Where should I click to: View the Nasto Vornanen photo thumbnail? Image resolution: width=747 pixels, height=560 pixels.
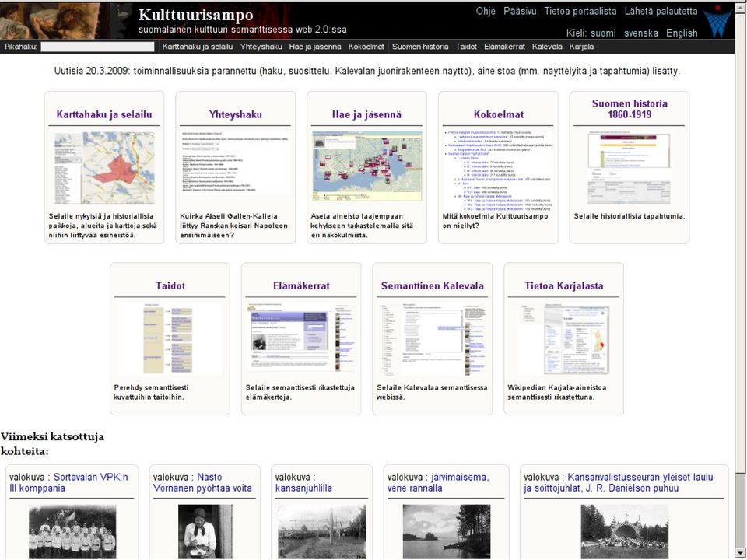pyautogui.click(x=205, y=531)
